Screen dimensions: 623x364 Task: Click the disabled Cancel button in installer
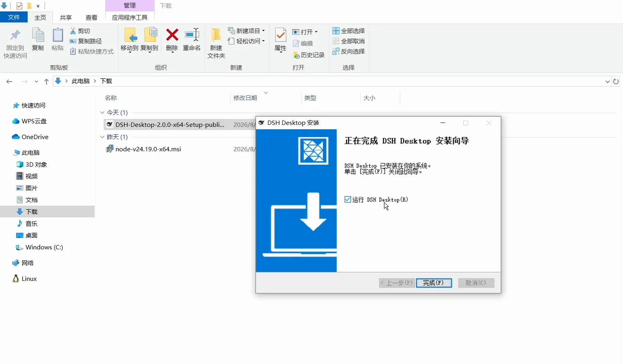pyautogui.click(x=476, y=283)
